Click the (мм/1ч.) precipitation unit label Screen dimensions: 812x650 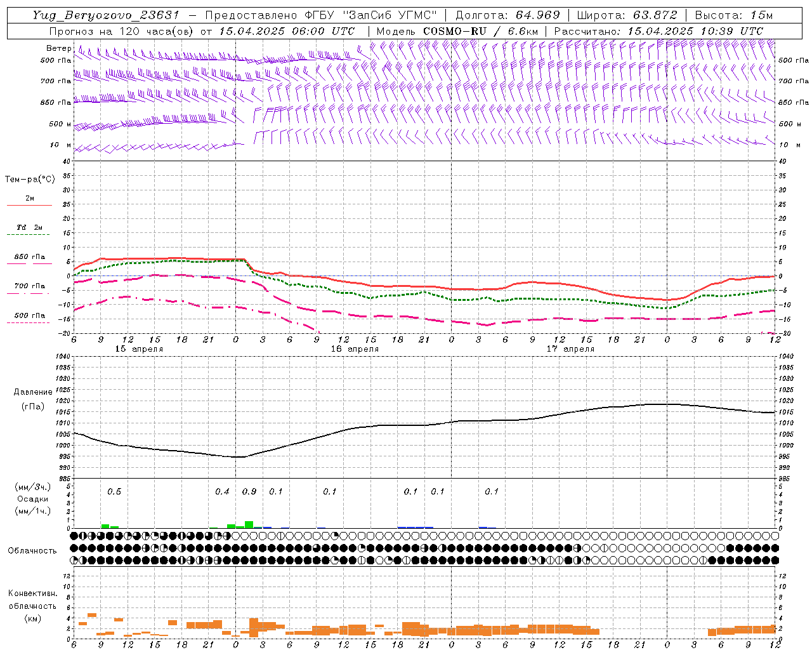tap(32, 511)
